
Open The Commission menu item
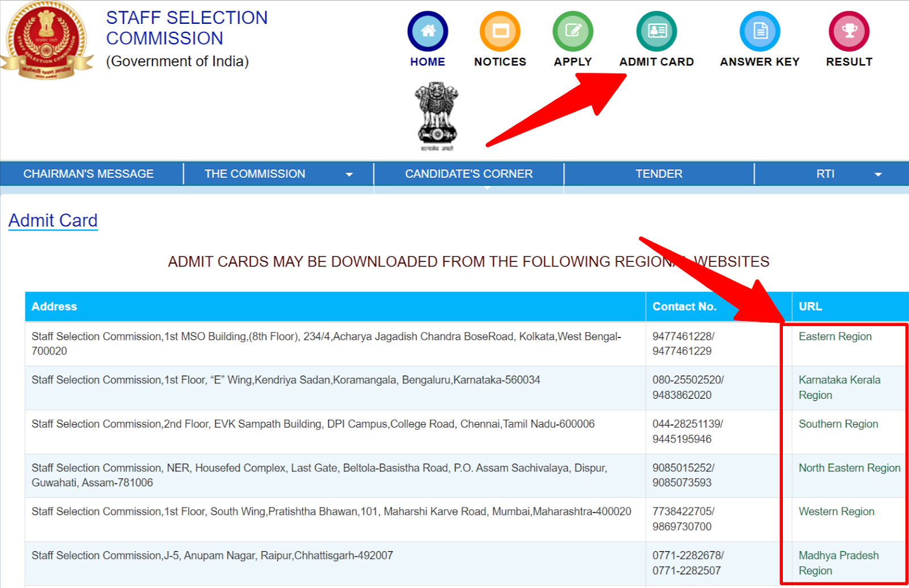tap(255, 174)
